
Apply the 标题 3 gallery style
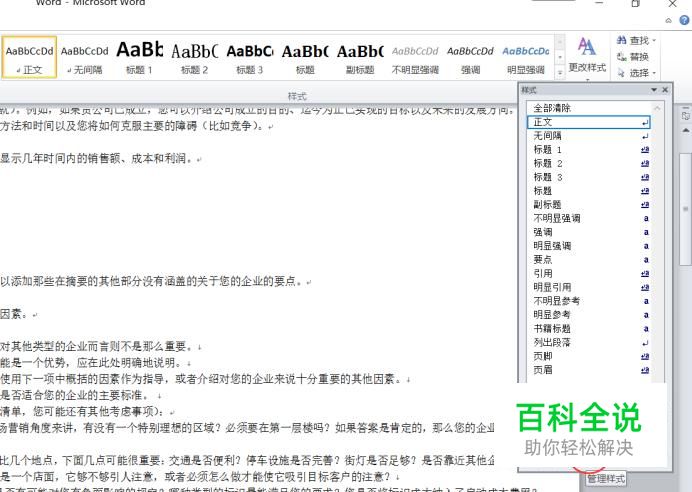click(x=249, y=58)
